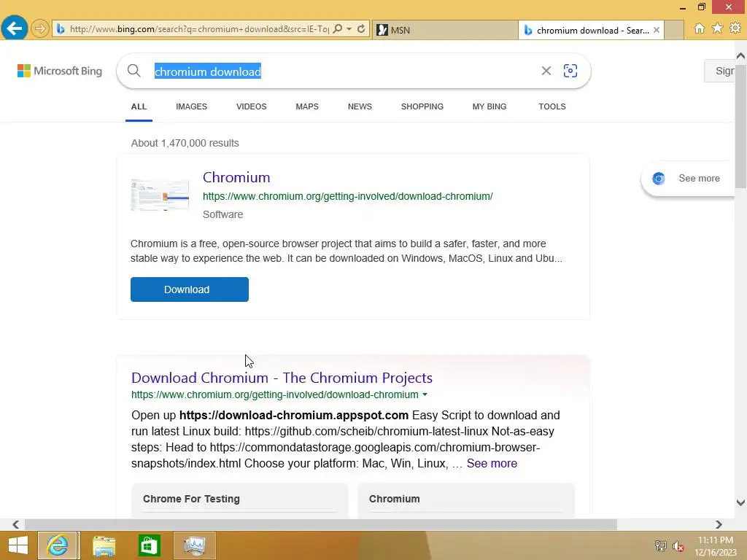Click the horizontal scrollbar right arrow
Image resolution: width=747 pixels, height=560 pixels.
pos(719,524)
